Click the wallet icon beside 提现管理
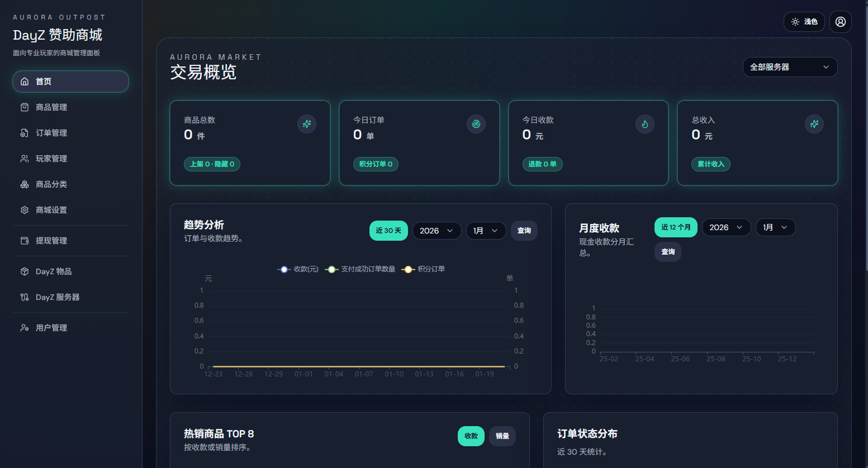The height and width of the screenshot is (468, 868). coord(25,241)
